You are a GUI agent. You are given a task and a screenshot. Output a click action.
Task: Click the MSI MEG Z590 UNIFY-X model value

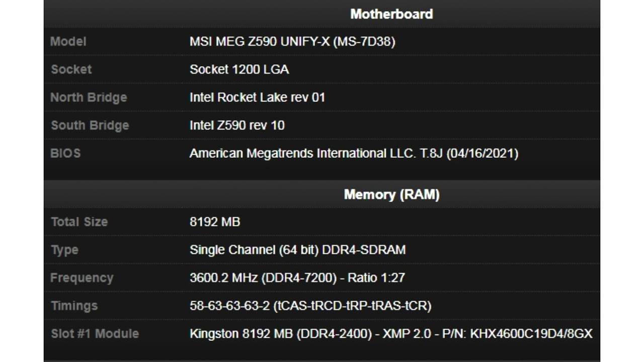292,42
